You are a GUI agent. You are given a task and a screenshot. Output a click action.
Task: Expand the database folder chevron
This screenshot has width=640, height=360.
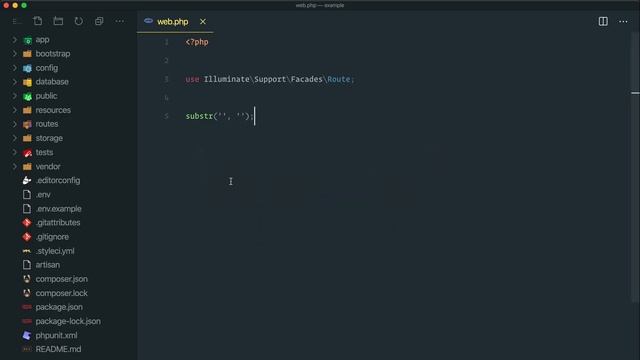click(15, 82)
